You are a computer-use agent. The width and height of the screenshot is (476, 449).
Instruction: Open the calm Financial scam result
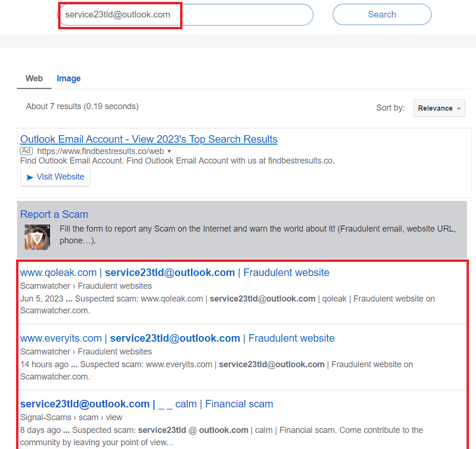(147, 404)
